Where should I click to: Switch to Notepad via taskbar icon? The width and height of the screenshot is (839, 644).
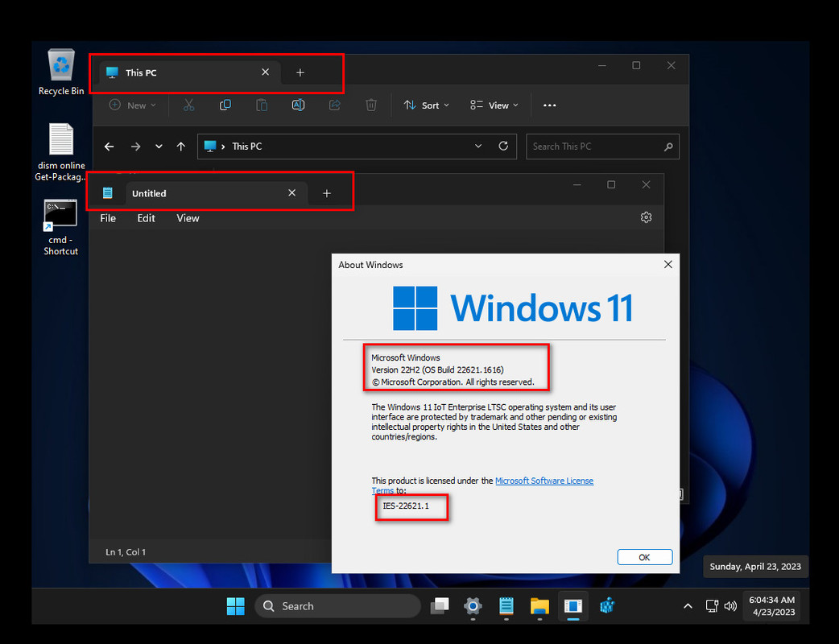click(x=506, y=606)
